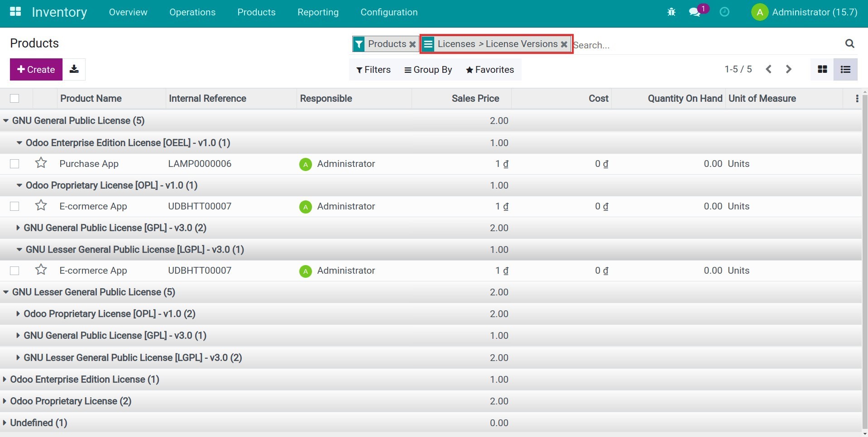Viewport: 868px width, 437px height.
Task: Export records via the download icon
Action: point(74,69)
